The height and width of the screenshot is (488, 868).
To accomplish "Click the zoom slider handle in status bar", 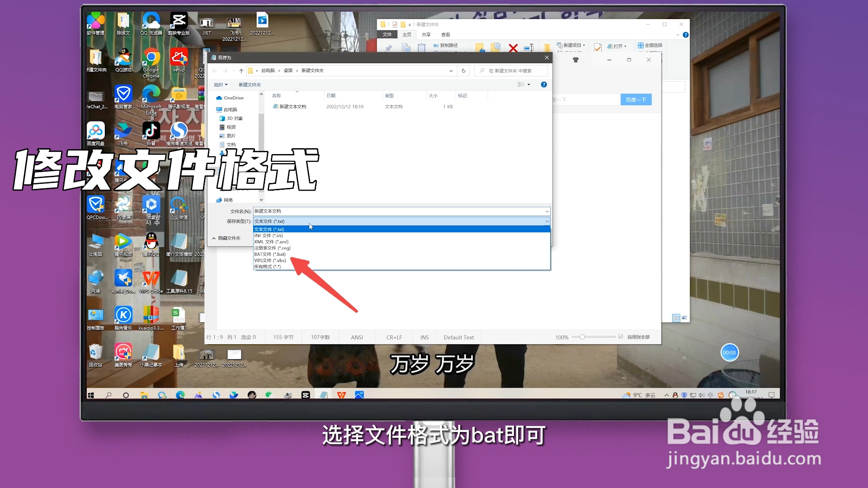I will [x=582, y=337].
